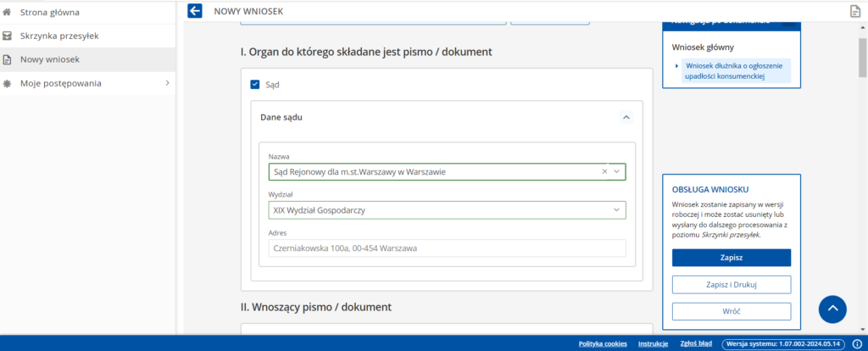Click the Adres input field
Viewport: 868px width, 351px height.
(x=446, y=248)
